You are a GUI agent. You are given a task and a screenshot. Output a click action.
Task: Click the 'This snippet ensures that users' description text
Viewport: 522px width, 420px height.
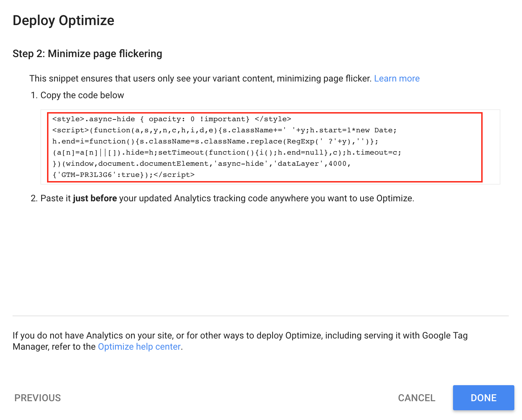[x=200, y=78]
